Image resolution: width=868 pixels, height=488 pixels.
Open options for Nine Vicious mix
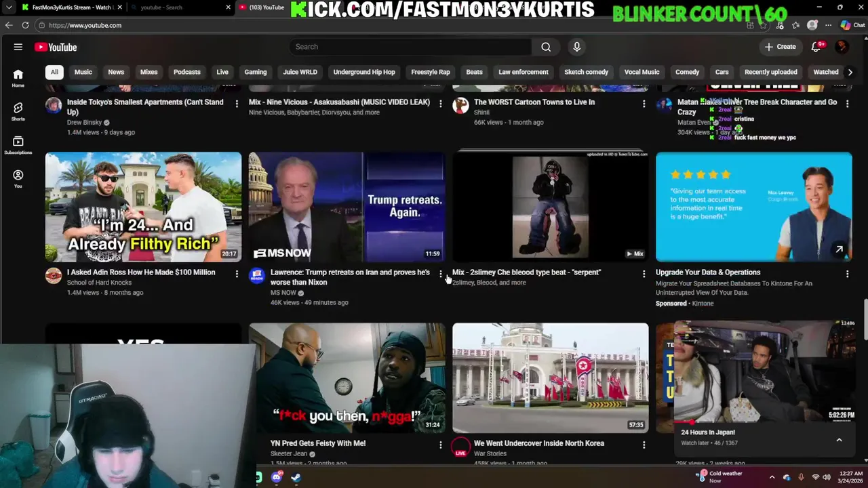tap(440, 104)
